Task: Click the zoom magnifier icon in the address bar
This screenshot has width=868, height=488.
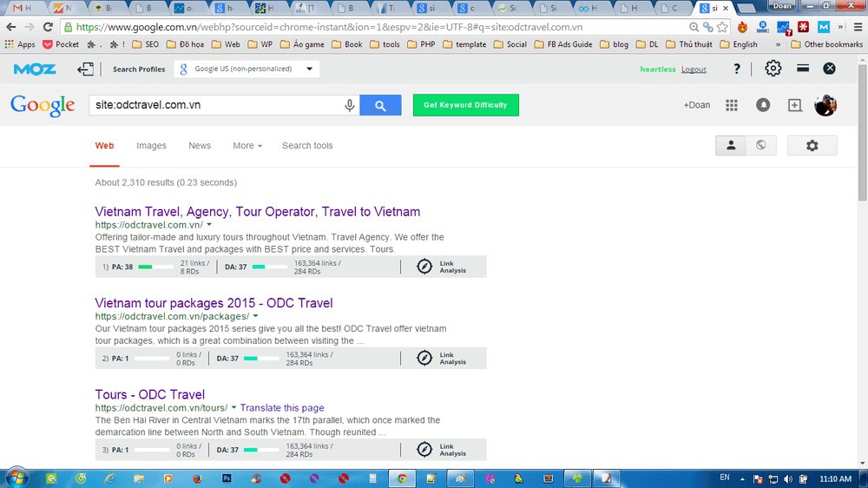Action: click(694, 27)
